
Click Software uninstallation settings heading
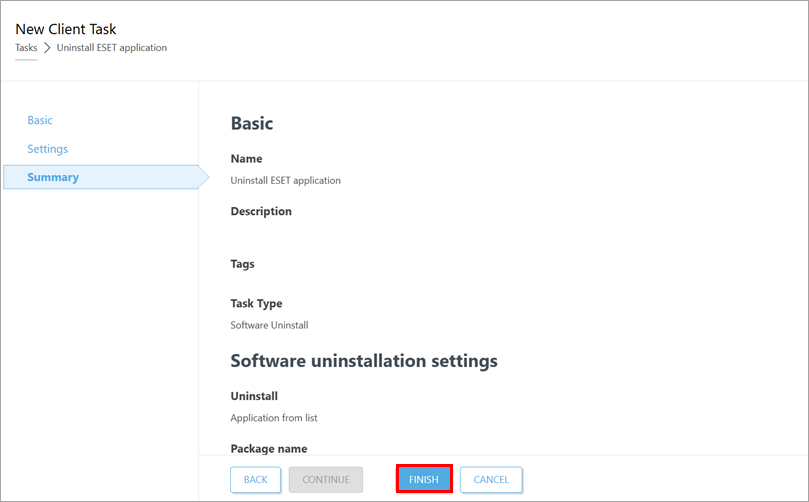tap(364, 360)
